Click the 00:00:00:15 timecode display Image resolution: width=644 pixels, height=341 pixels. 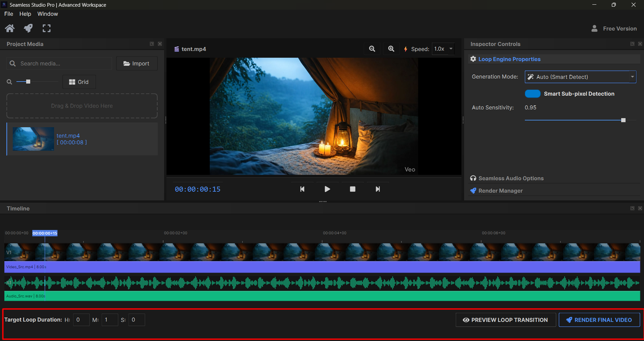198,189
